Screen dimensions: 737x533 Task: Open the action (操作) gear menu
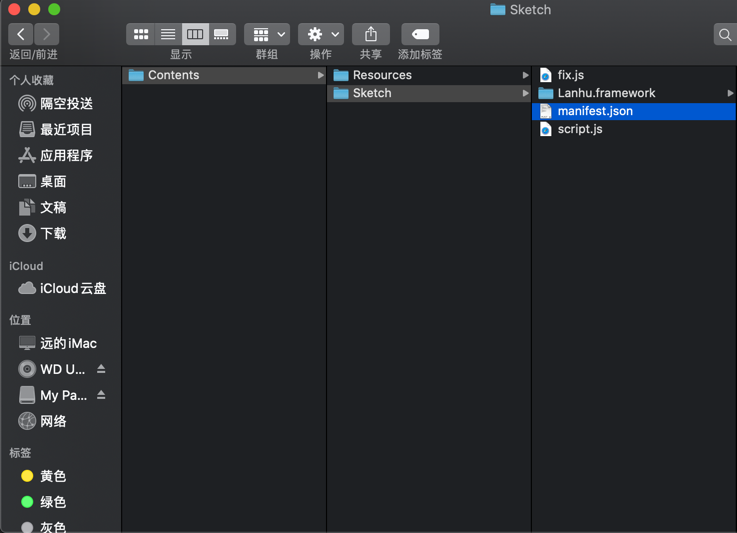(321, 34)
